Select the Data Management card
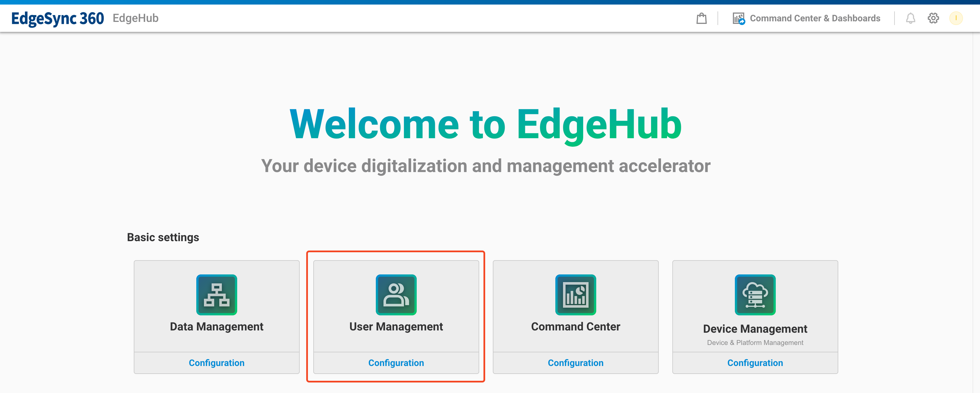Screen dimensions: 980x393 tap(216, 312)
